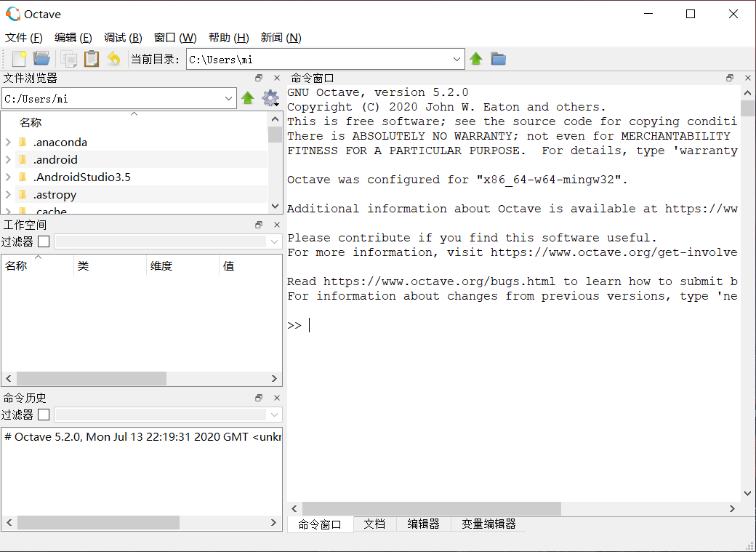The image size is (756, 552).
Task: Open file browser settings via gear icon
Action: (270, 97)
